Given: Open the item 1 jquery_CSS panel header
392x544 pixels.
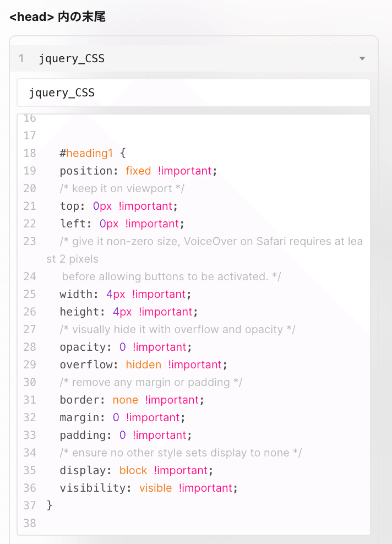Looking at the screenshot, I should (72, 58).
